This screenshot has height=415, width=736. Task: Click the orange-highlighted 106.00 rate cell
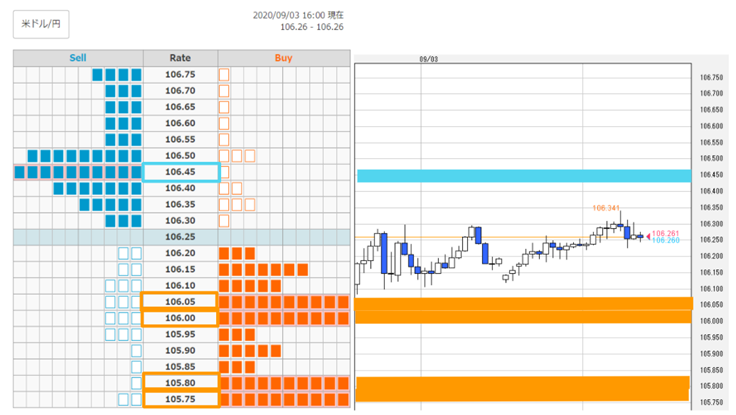coord(180,318)
